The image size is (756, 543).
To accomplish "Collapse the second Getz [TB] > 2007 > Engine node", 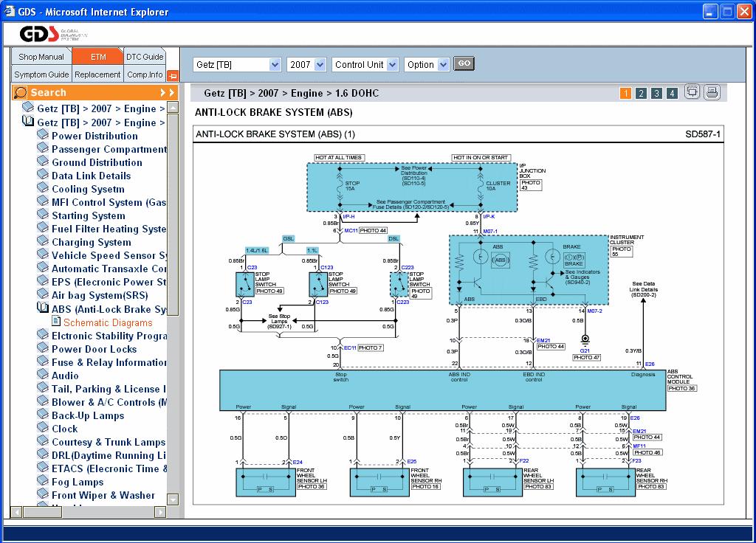I will pos(27,122).
